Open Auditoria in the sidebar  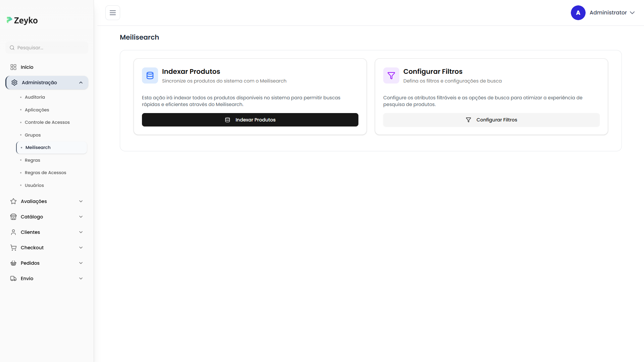pos(35,97)
